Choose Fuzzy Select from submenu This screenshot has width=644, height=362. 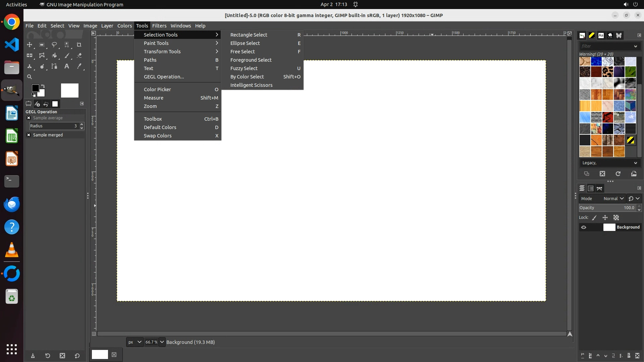click(x=244, y=68)
